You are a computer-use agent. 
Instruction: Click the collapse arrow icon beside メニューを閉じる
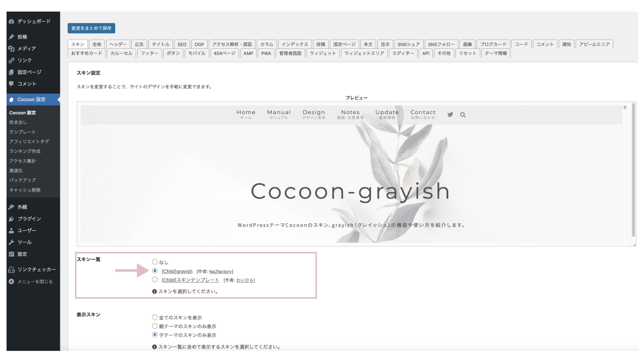point(12,282)
